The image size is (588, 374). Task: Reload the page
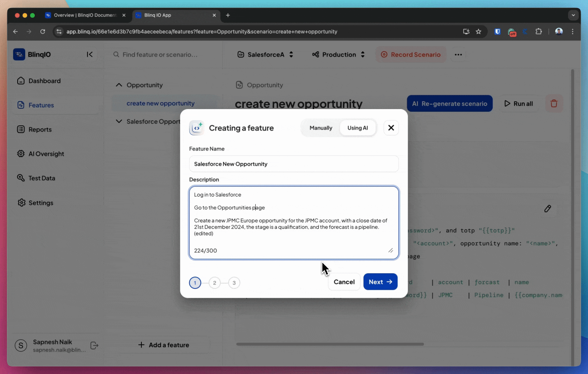[43, 32]
